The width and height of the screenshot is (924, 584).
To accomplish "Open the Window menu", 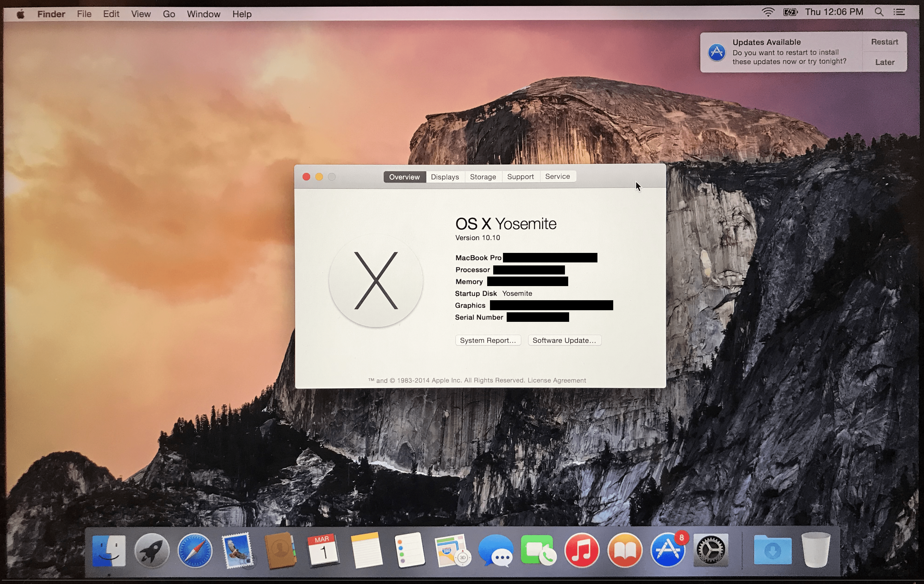I will tap(203, 14).
